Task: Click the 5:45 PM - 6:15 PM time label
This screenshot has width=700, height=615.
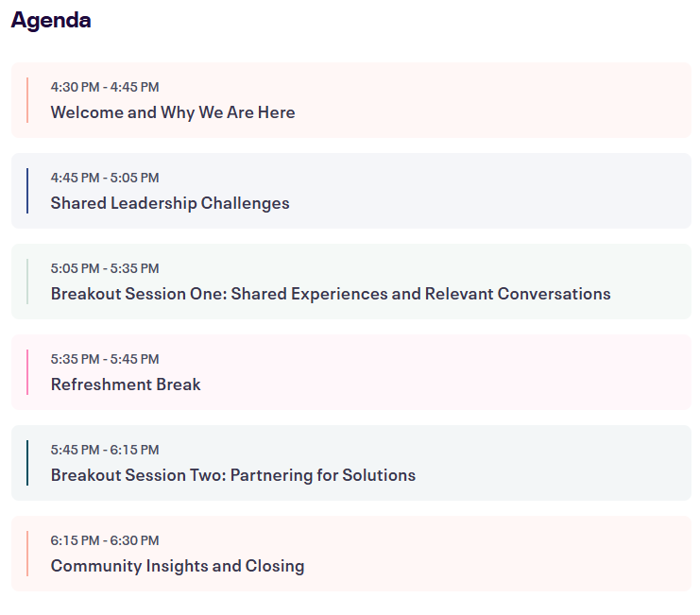Action: [105, 449]
